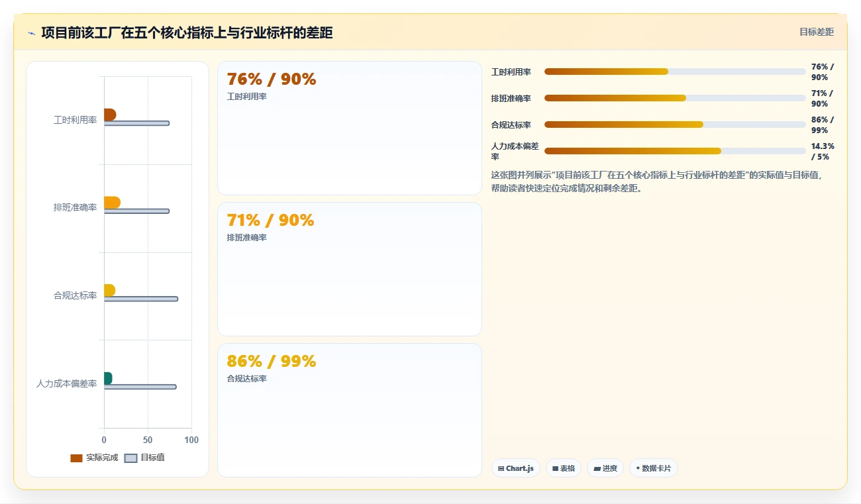This screenshot has width=861, height=504.
Task: Click the 目标值 legend color box
Action: click(131, 458)
